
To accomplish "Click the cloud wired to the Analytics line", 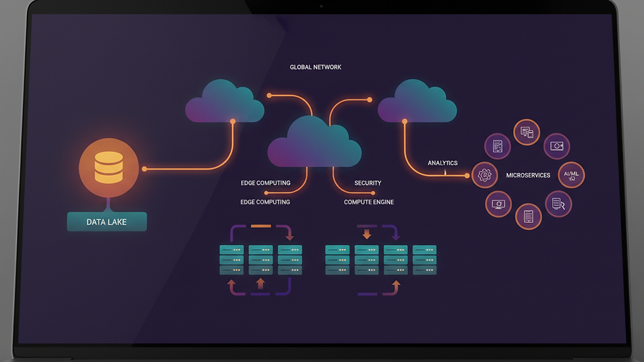I will click(x=417, y=101).
